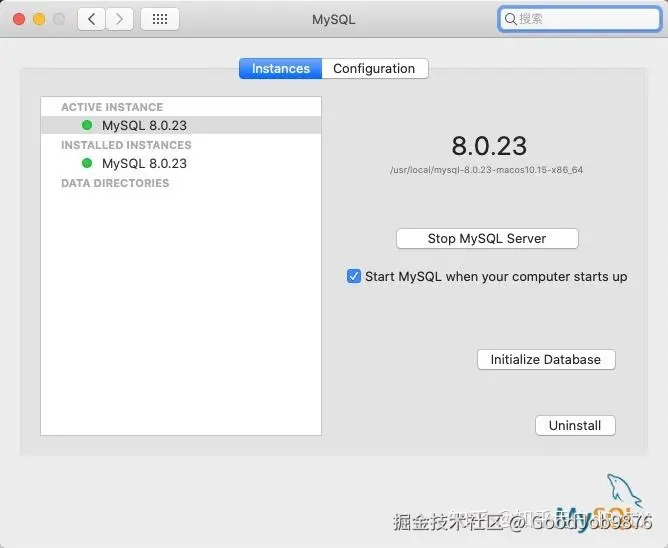Close the MySQL preferences window
The height and width of the screenshot is (548, 668).
point(19,19)
